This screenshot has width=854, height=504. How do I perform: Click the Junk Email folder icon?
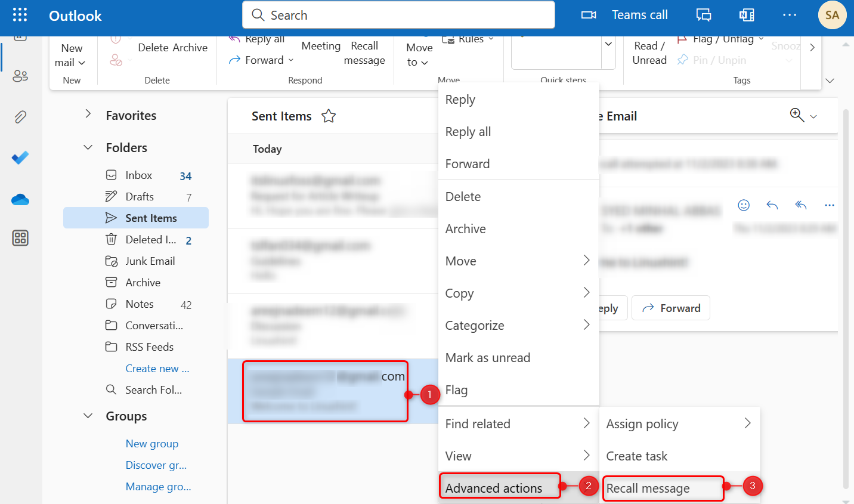(111, 261)
